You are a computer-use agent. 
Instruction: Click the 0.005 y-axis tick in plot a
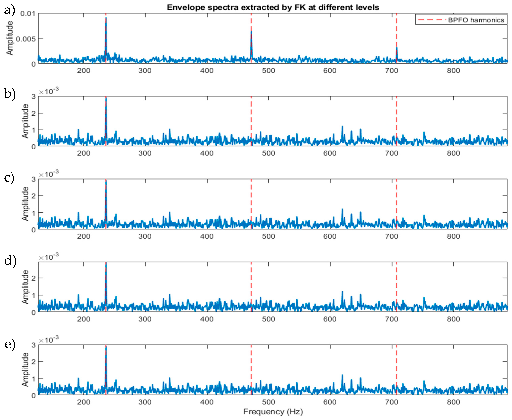tap(26, 39)
